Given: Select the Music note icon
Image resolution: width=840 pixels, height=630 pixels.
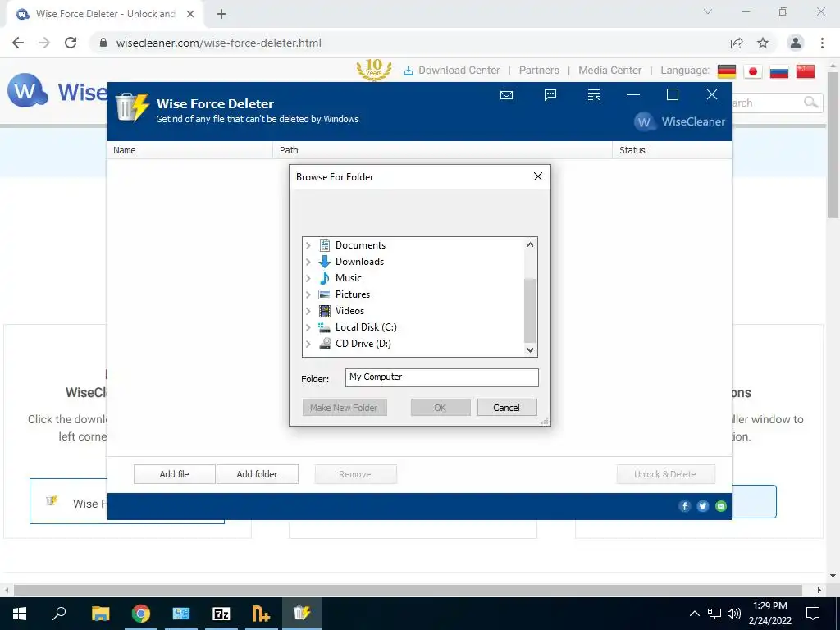Looking at the screenshot, I should [325, 278].
